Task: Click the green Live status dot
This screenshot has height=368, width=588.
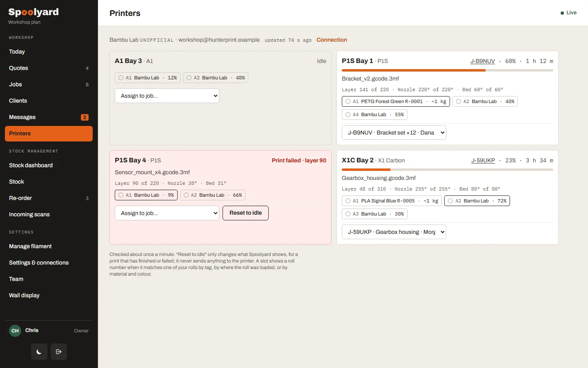Action: [x=562, y=13]
